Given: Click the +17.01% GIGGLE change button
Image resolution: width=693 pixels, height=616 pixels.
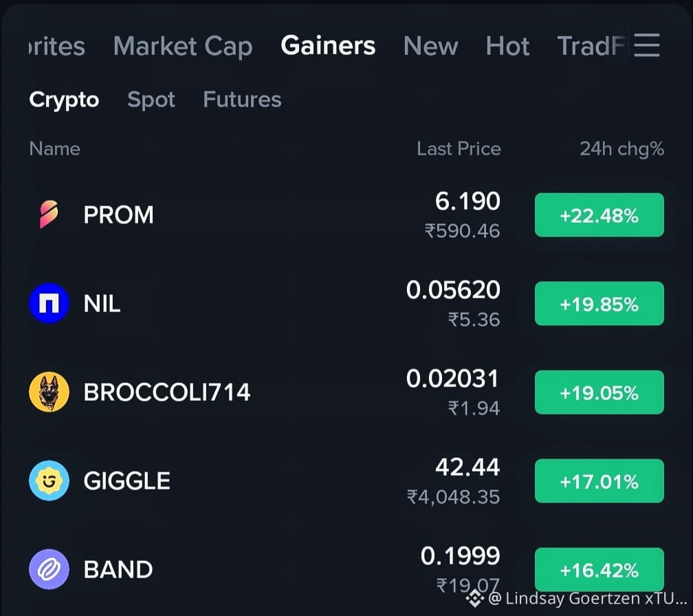Looking at the screenshot, I should pos(599,481).
